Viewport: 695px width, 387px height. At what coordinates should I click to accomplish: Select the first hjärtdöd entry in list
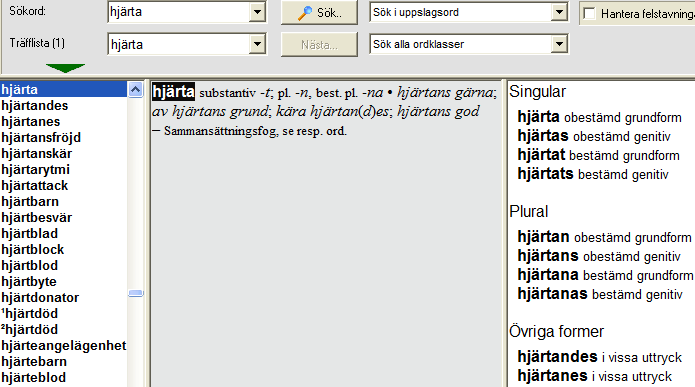29,313
